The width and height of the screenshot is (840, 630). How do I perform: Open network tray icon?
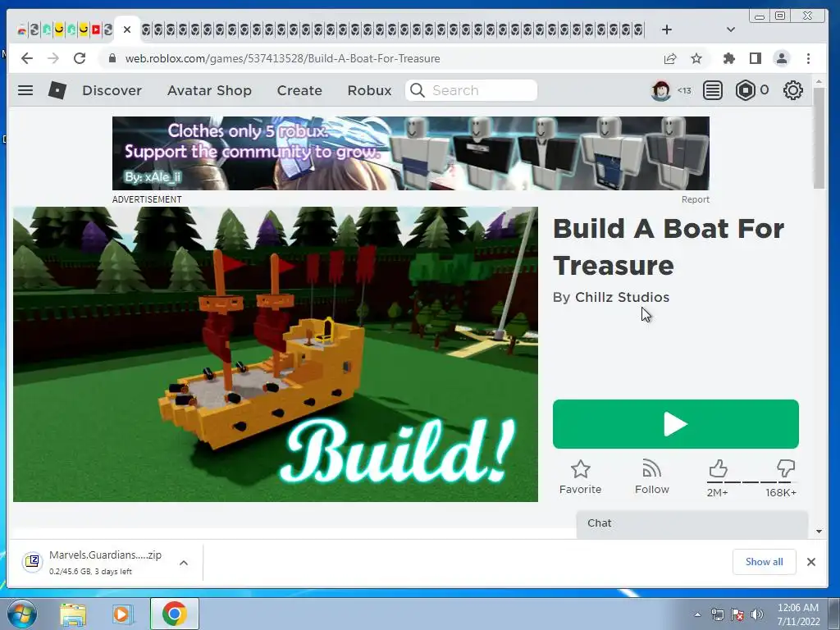(717, 614)
